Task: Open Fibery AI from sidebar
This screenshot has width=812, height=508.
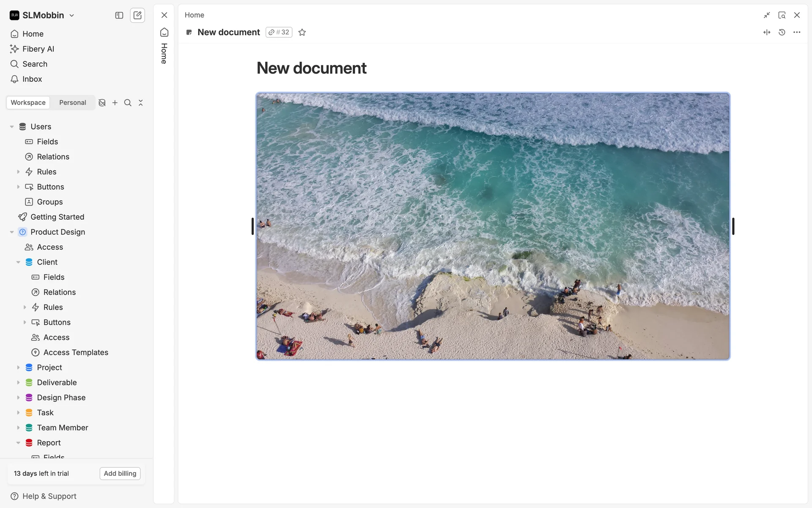Action: point(38,49)
